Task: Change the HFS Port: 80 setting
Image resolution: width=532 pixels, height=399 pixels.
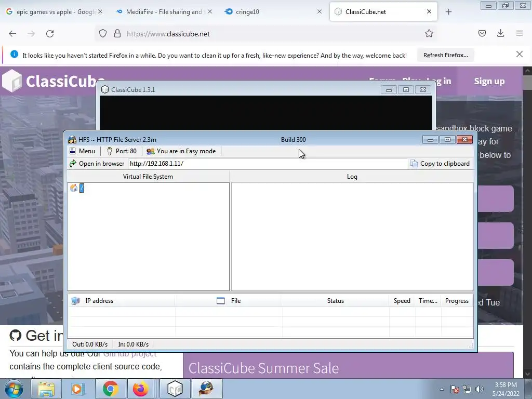Action: point(122,151)
